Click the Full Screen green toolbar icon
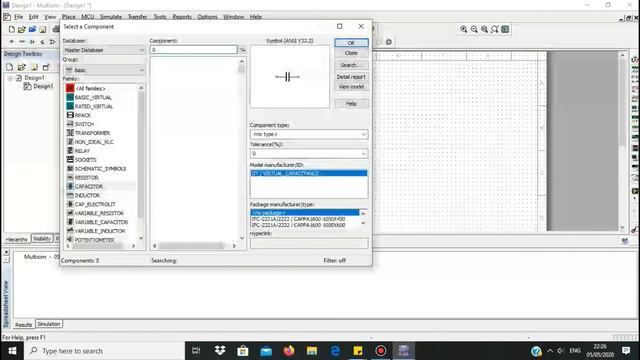Screen dimensions: 640x360 click(x=505, y=29)
